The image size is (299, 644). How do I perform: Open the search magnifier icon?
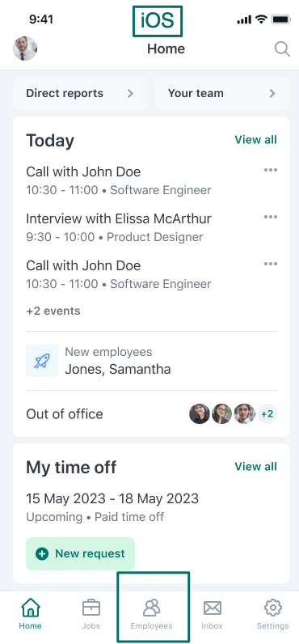(282, 49)
